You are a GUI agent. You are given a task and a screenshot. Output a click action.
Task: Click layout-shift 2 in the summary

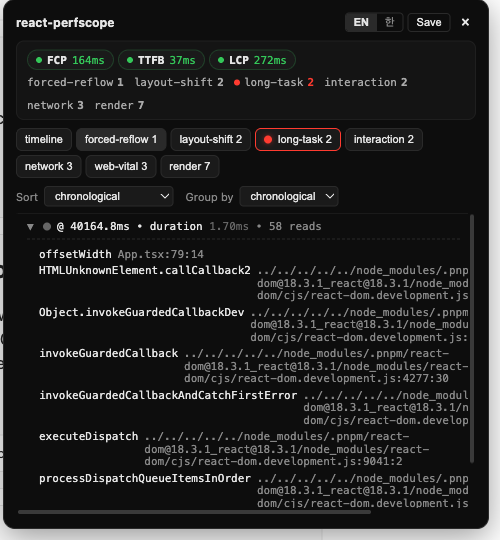[179, 82]
